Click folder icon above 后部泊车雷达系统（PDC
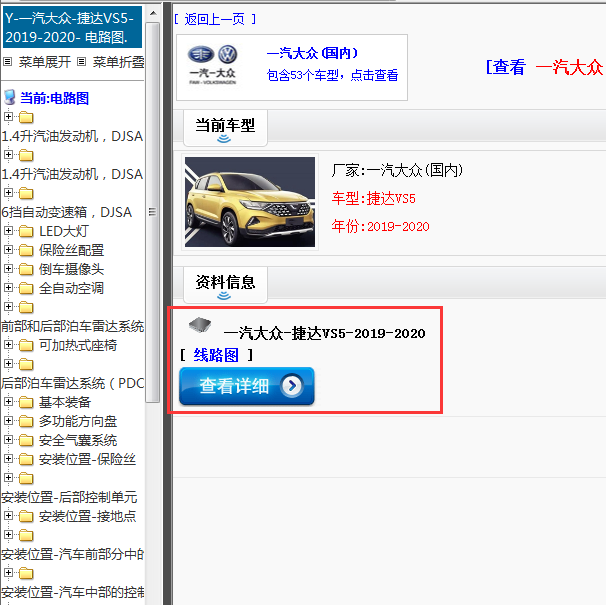606x605 pixels. (26, 364)
